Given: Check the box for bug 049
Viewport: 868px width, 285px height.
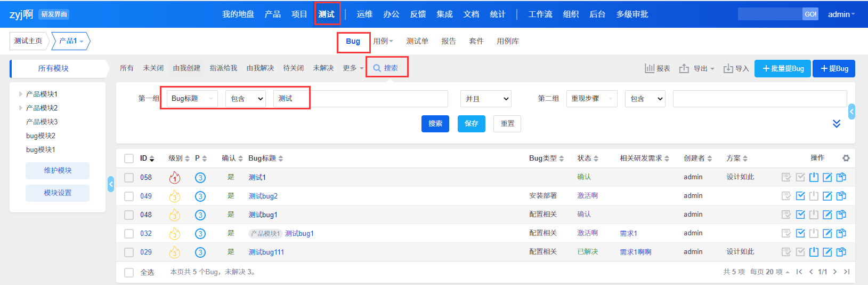Looking at the screenshot, I should pos(129,196).
